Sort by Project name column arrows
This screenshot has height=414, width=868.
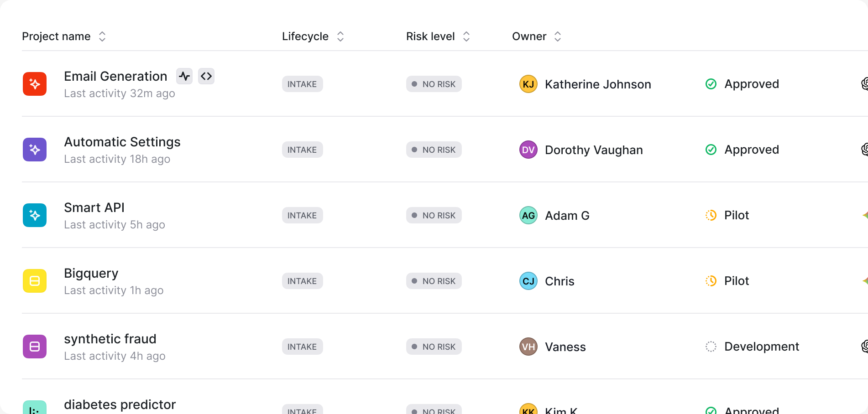102,36
